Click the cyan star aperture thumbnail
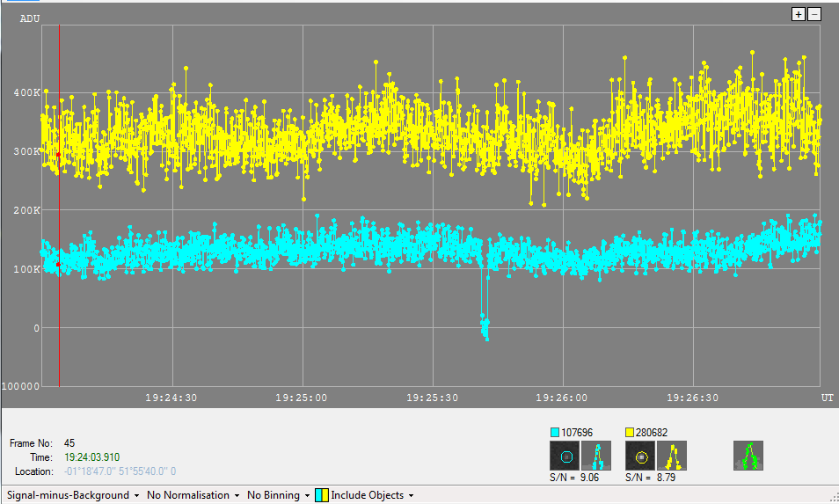 (x=565, y=456)
